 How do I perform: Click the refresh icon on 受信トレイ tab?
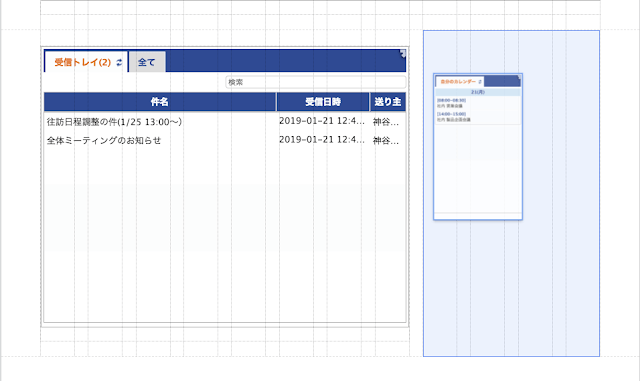click(119, 62)
